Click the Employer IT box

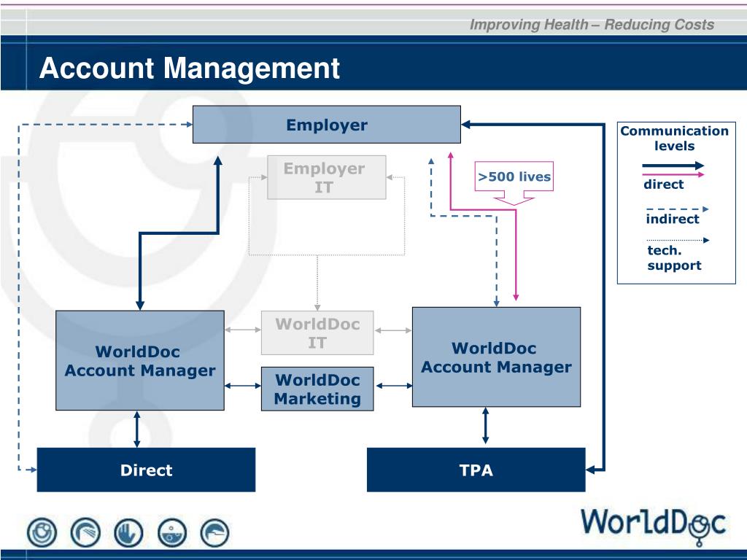[327, 177]
